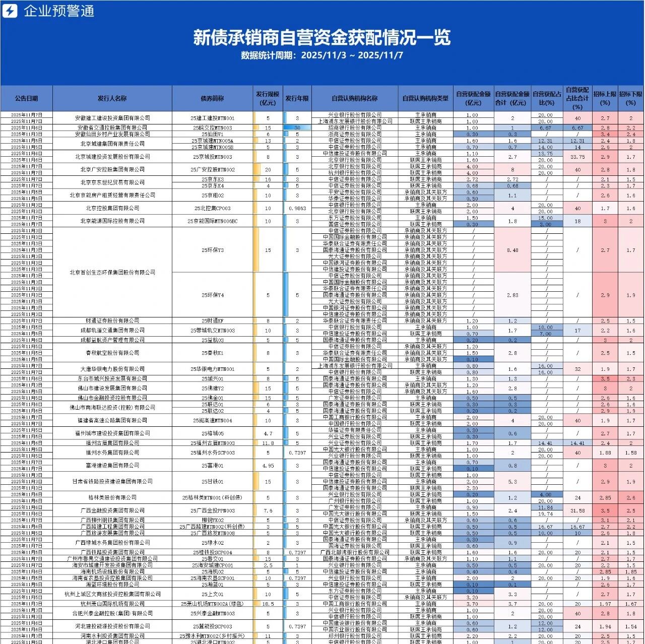Select the 发行规模(亿元) column header
This screenshot has width=645, height=644.
268,98
